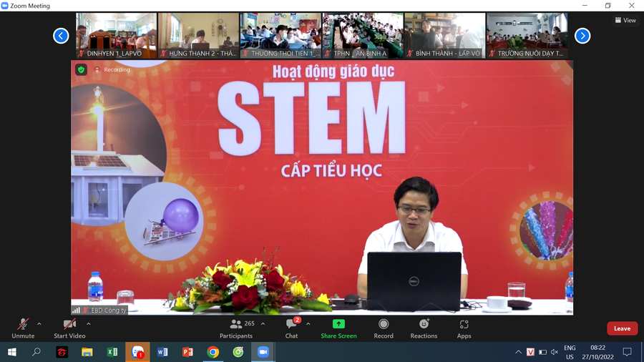Expand participants options arrow
The image size is (644, 362).
coord(263,324)
